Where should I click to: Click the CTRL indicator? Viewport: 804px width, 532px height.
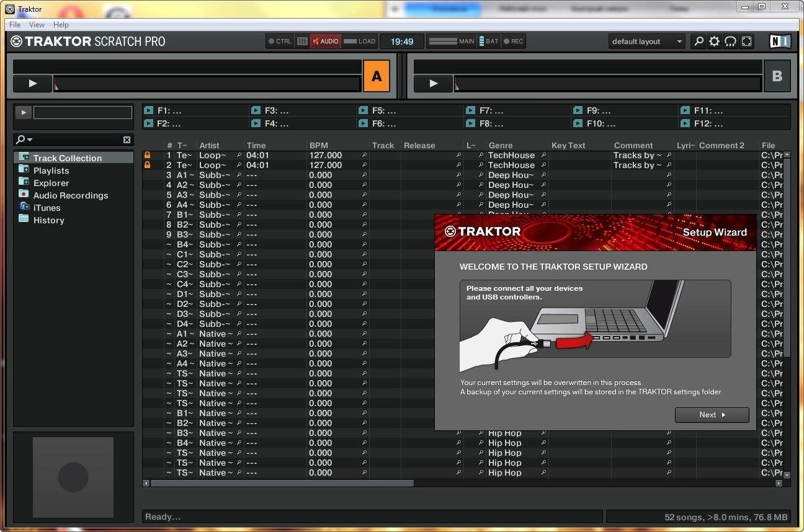click(280, 42)
